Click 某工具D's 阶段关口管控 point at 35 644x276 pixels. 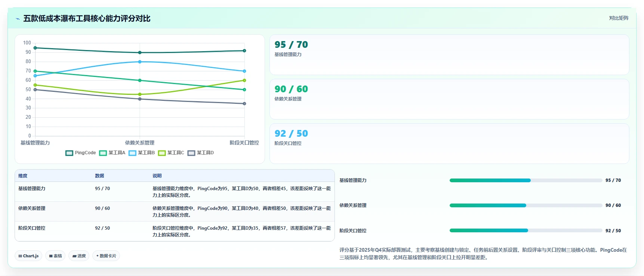pyautogui.click(x=244, y=103)
